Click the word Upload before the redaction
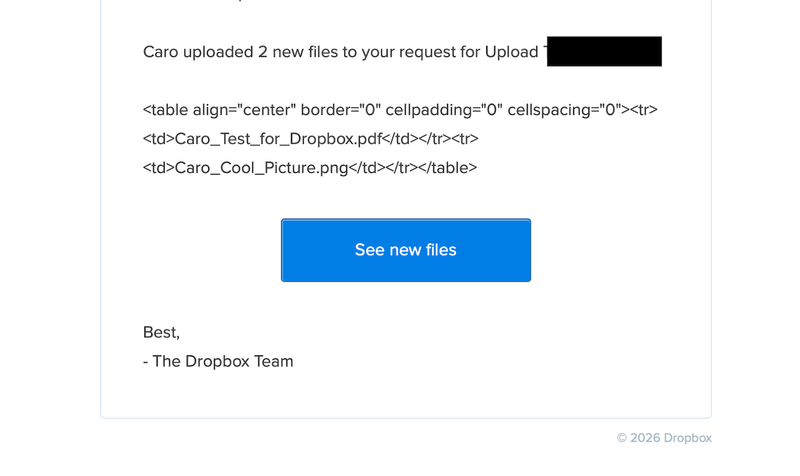The width and height of the screenshot is (800, 476). pos(512,52)
